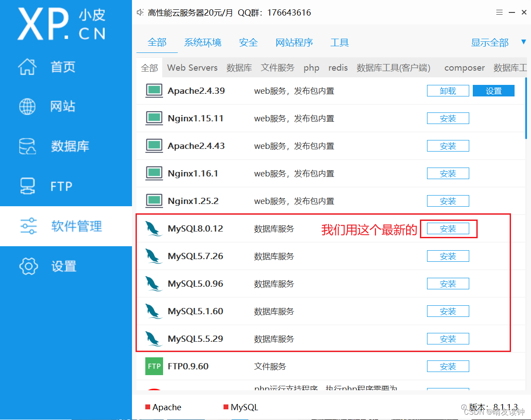
Task: Switch to the 系统环境 tab
Action: click(x=203, y=43)
